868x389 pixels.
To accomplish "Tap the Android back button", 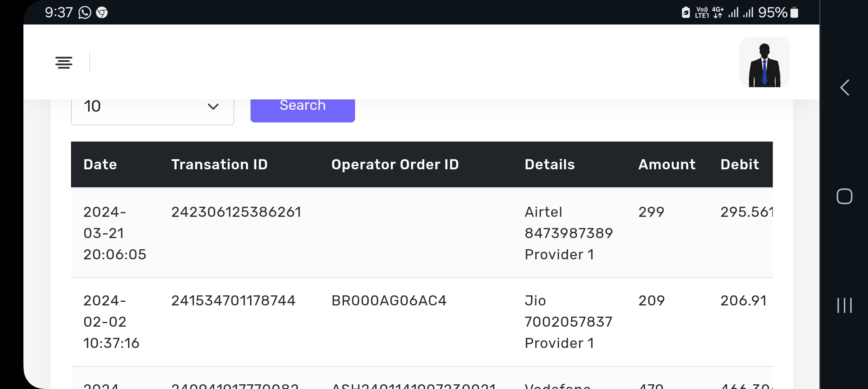I will coord(845,88).
